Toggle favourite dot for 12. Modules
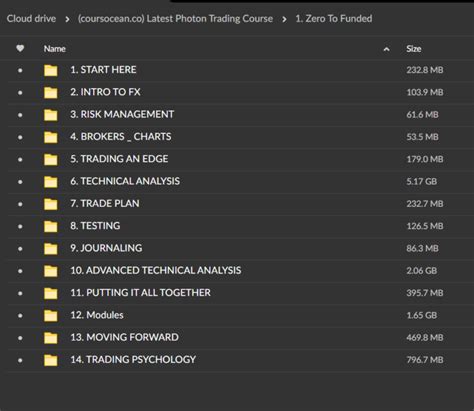 (x=20, y=316)
